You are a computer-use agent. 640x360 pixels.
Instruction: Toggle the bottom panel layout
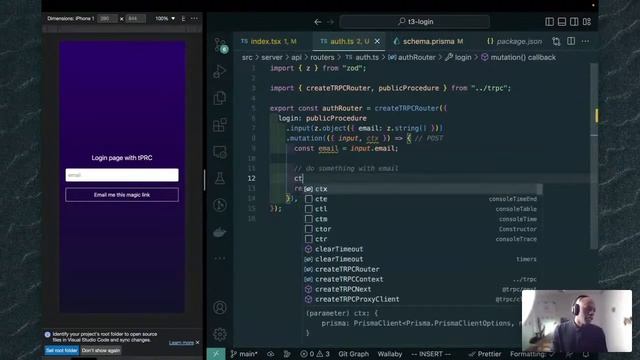coord(562,22)
